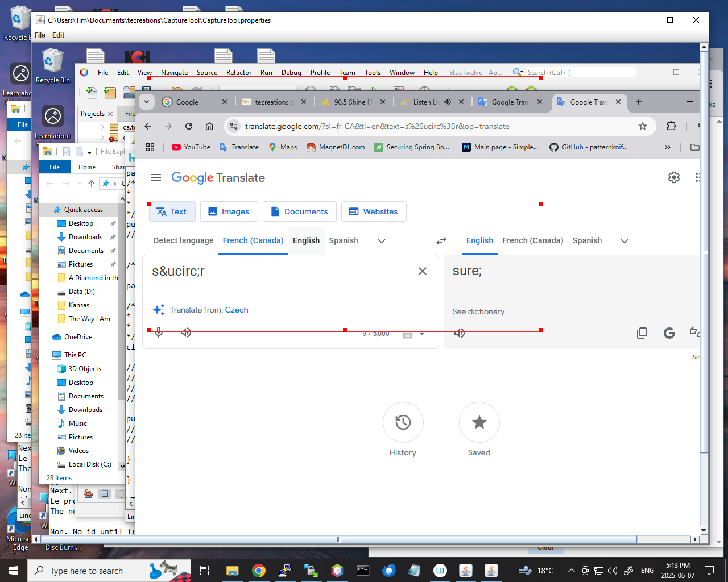Open Saved translations star

click(479, 422)
